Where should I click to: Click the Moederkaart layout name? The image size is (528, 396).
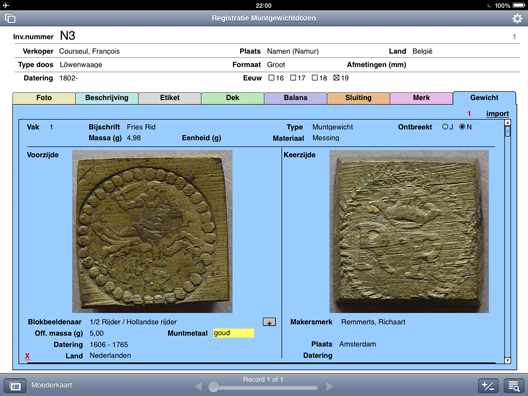(52, 385)
